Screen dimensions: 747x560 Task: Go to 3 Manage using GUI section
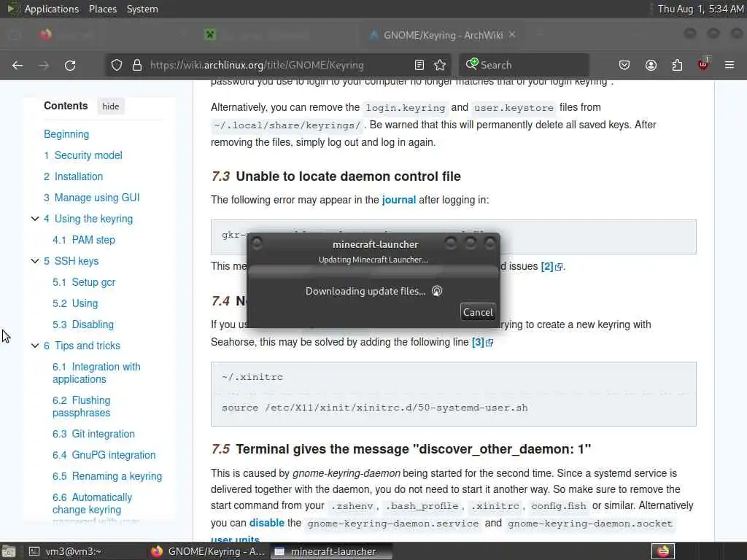click(x=91, y=198)
